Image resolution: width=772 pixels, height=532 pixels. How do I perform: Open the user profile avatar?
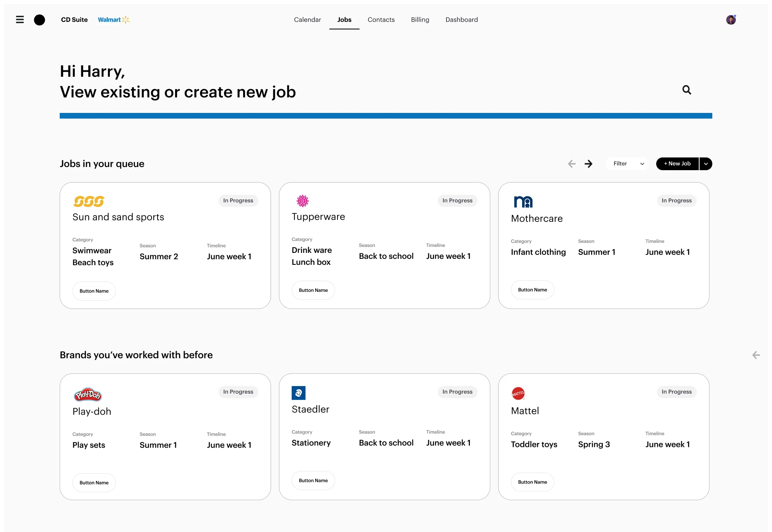click(x=731, y=19)
